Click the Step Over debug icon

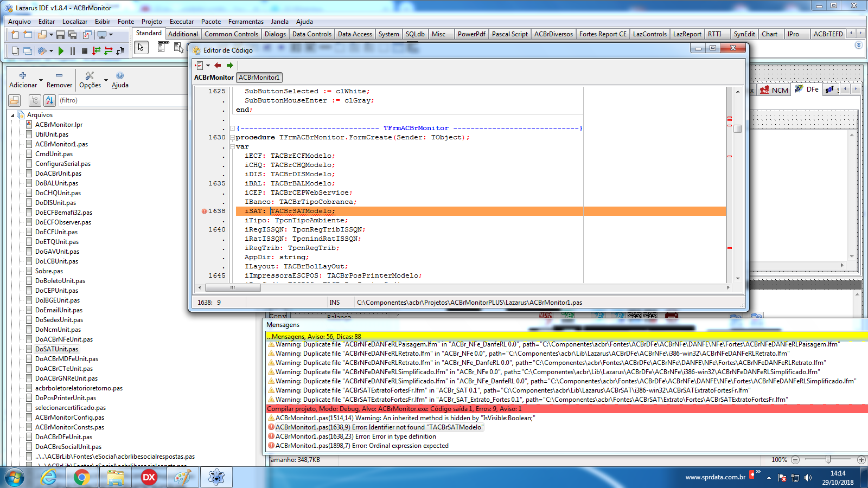coord(108,51)
